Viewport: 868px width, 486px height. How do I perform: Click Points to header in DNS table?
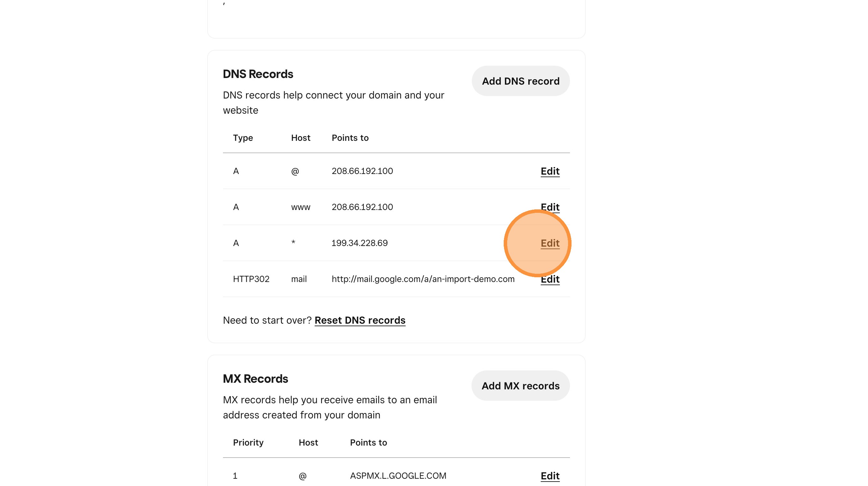(350, 138)
